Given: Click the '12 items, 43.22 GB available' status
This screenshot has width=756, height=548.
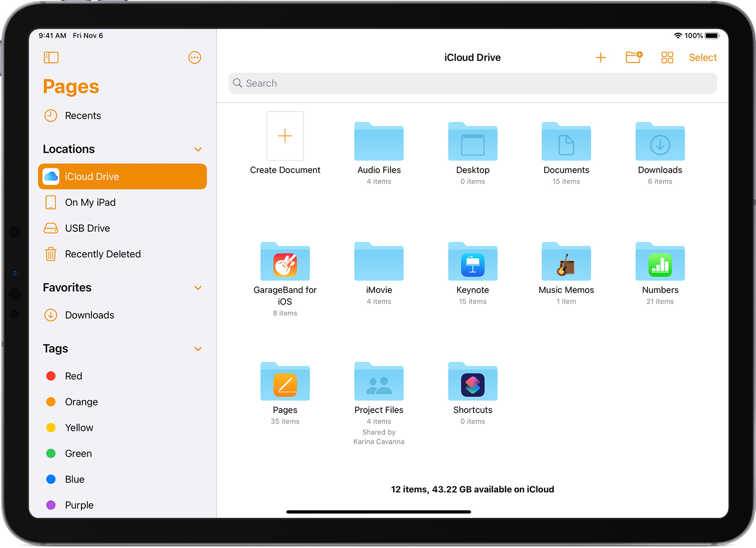Looking at the screenshot, I should click(472, 489).
